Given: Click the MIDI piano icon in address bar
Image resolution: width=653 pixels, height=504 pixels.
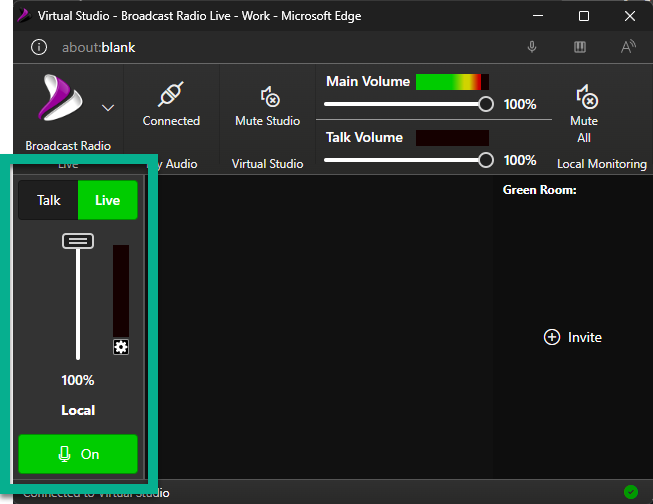Looking at the screenshot, I should (x=580, y=47).
